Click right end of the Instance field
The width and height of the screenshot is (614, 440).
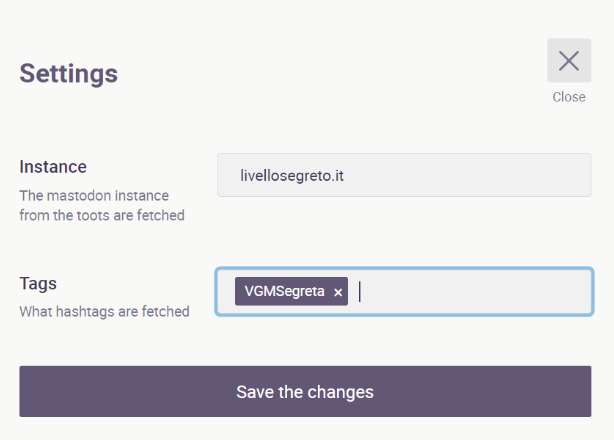point(575,176)
